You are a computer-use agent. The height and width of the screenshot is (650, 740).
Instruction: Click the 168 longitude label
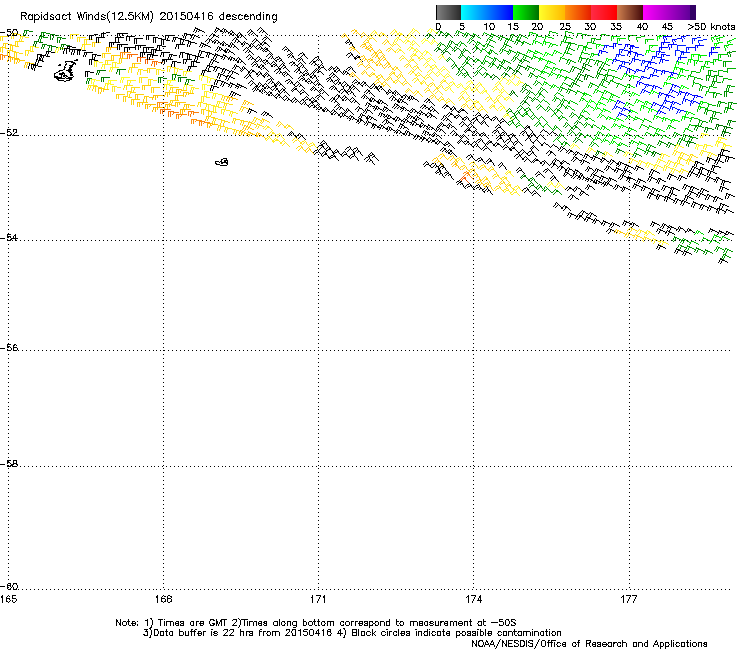[x=163, y=599]
